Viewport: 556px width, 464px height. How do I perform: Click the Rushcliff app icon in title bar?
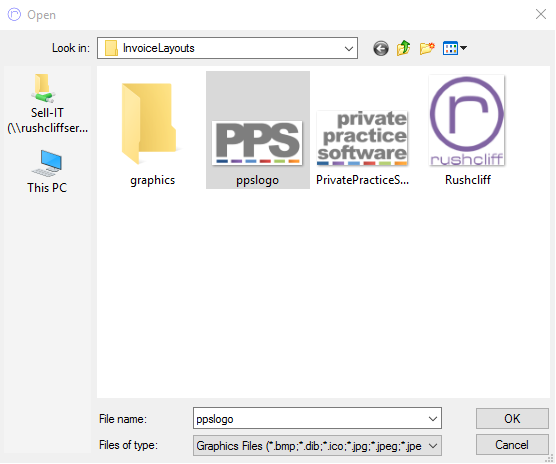[x=15, y=15]
